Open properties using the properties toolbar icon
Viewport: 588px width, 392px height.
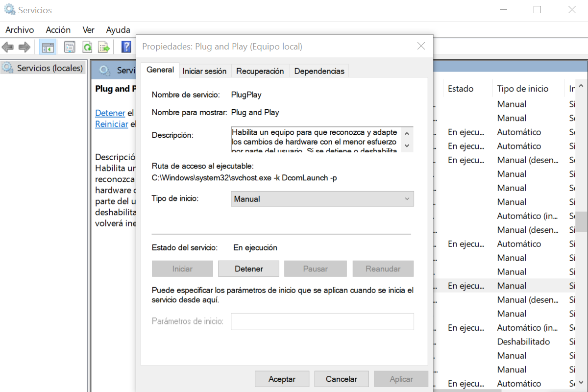(69, 47)
